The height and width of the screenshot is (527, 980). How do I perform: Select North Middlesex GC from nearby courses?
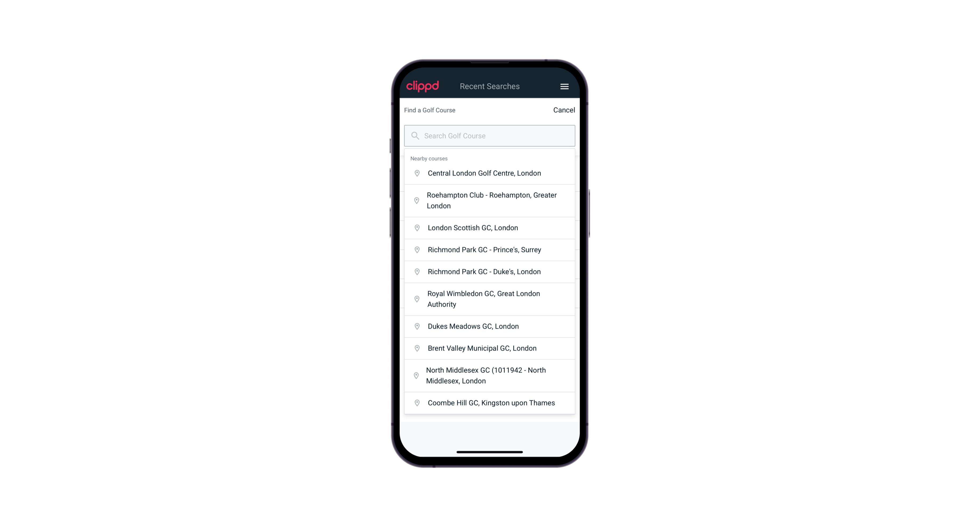click(489, 375)
